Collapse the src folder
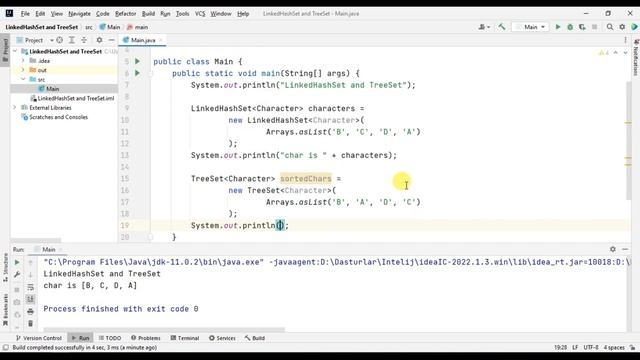This screenshot has height=360, width=640. [23, 79]
